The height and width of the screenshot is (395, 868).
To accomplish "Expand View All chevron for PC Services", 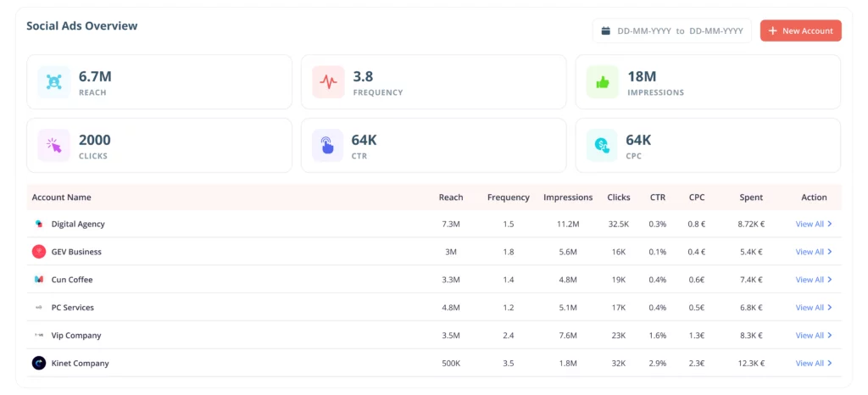I will click(830, 308).
